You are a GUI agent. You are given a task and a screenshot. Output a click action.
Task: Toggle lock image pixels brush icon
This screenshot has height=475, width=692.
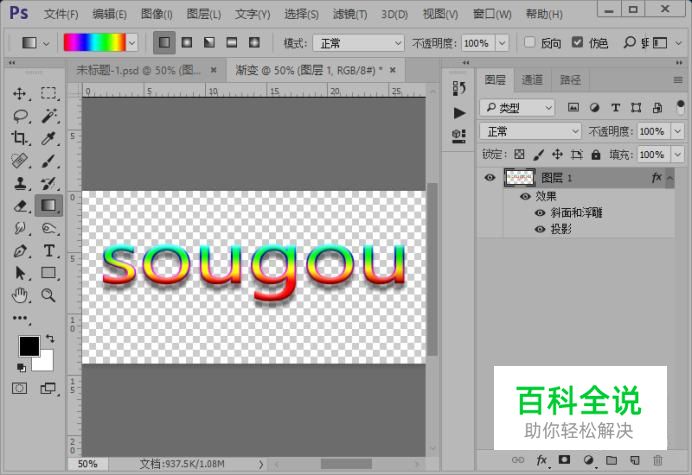coord(538,155)
